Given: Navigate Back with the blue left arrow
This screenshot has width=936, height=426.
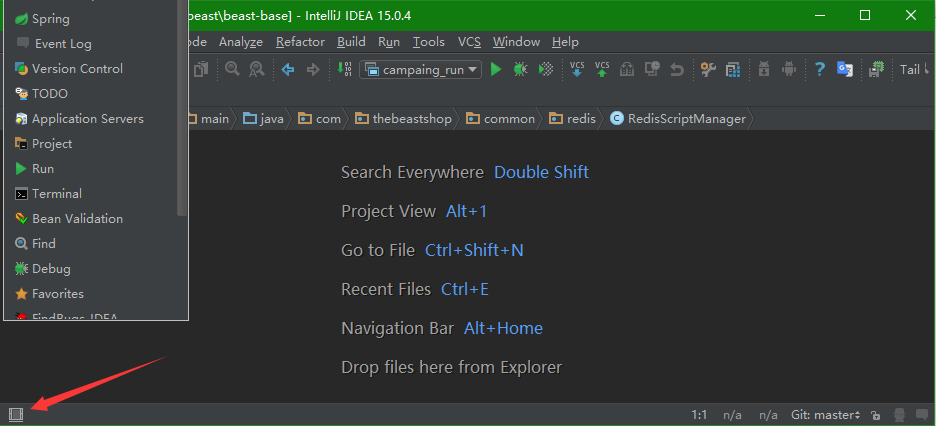Looking at the screenshot, I should click(288, 70).
